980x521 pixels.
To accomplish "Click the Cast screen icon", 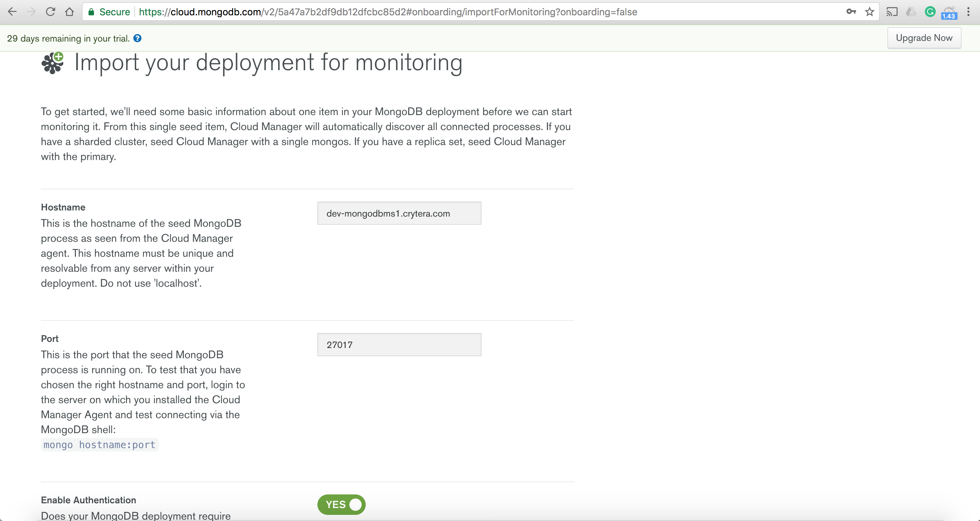I will point(892,12).
